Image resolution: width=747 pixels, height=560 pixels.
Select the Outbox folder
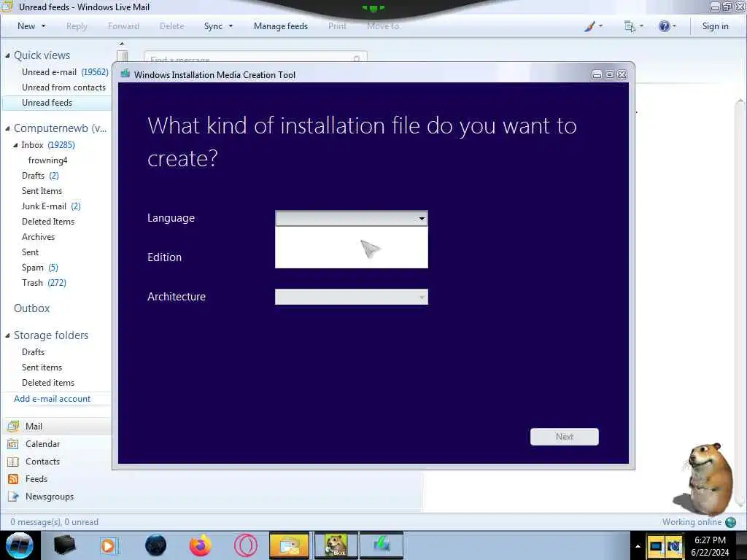click(31, 308)
